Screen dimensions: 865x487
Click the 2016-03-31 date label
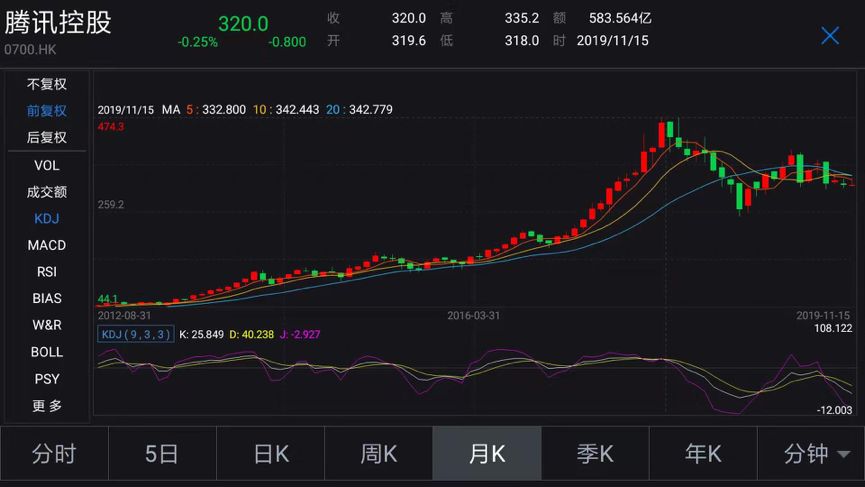473,315
